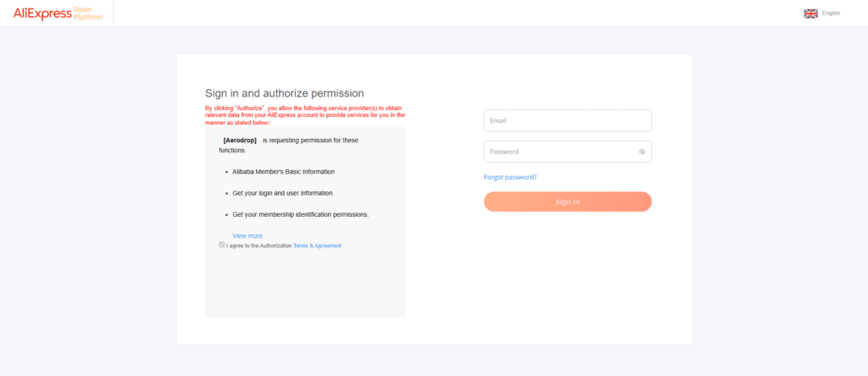
Task: Click the UK flag icon
Action: [810, 14]
